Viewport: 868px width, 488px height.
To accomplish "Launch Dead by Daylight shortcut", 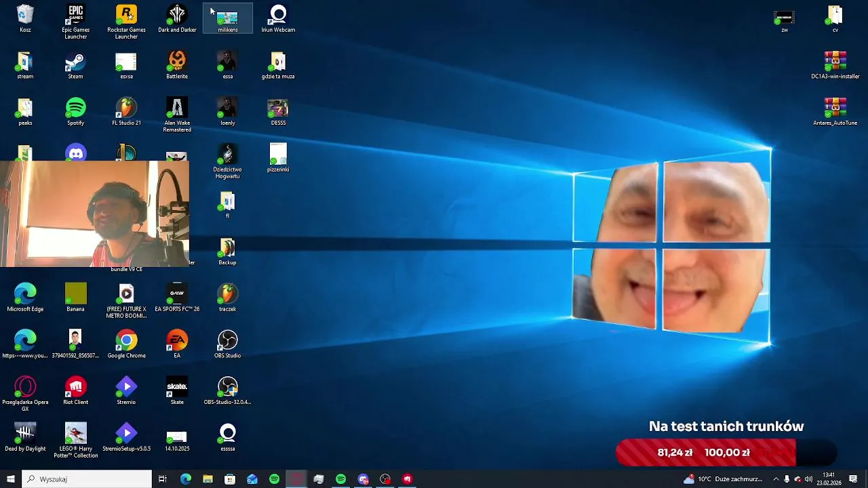I will (x=25, y=439).
